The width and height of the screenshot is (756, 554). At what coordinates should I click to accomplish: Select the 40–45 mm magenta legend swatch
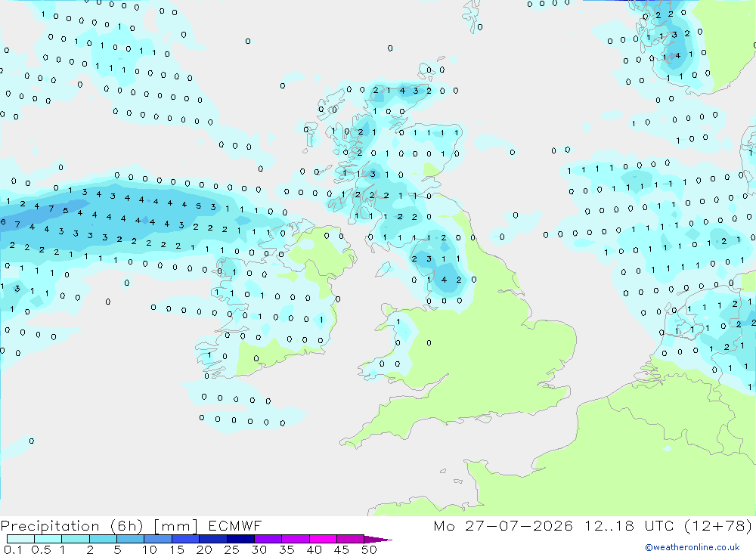(323, 539)
